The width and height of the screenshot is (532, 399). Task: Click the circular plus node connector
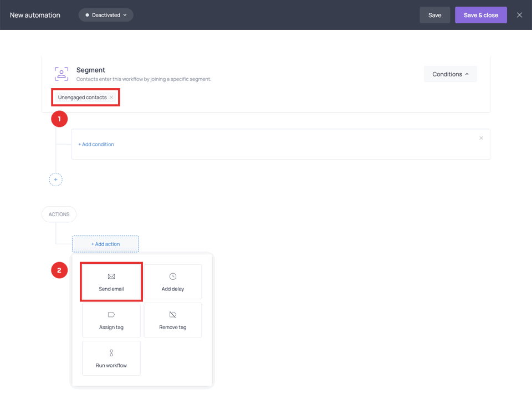(x=55, y=179)
